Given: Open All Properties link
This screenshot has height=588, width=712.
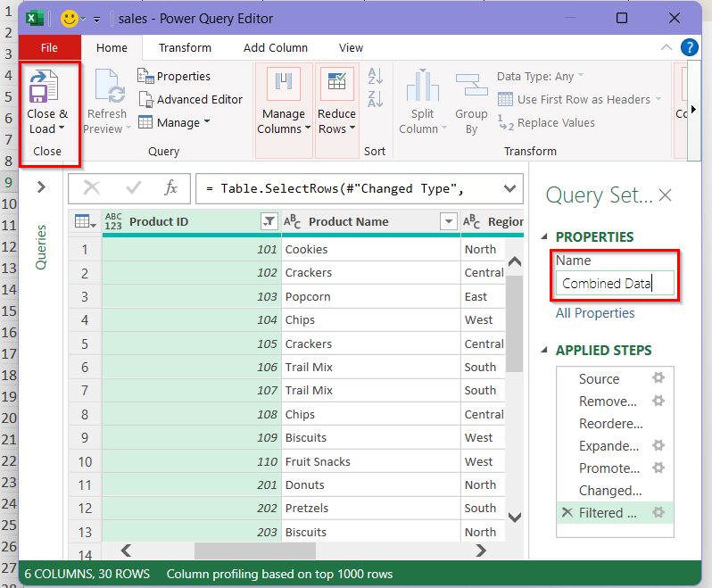Looking at the screenshot, I should (595, 313).
